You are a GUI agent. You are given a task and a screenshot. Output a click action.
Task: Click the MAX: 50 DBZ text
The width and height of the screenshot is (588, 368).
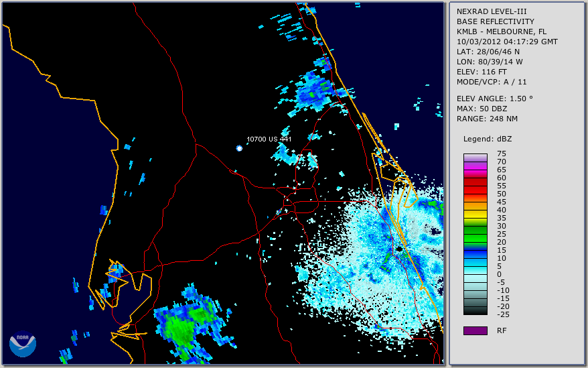(482, 109)
